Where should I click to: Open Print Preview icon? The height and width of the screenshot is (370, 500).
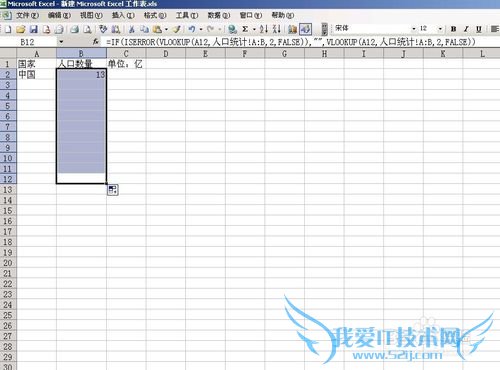pyautogui.click(x=87, y=29)
